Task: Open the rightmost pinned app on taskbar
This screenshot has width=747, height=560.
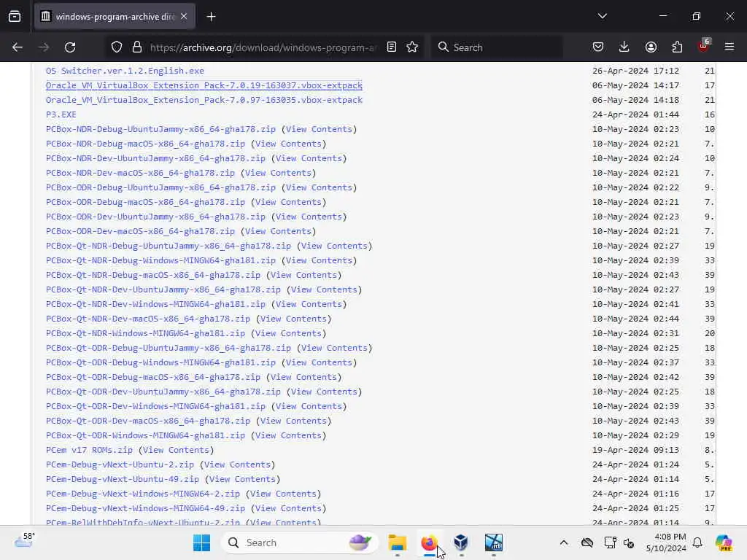Action: (x=494, y=542)
